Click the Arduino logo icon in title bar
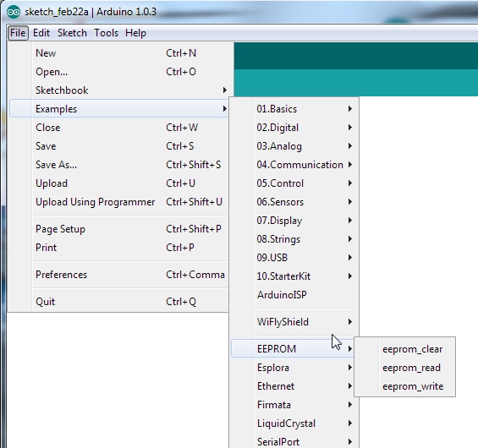 [14, 12]
